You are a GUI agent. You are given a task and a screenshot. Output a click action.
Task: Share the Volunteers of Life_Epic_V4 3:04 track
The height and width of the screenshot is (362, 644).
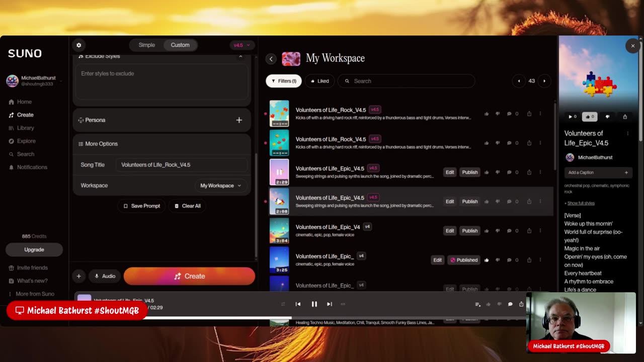[529, 231]
